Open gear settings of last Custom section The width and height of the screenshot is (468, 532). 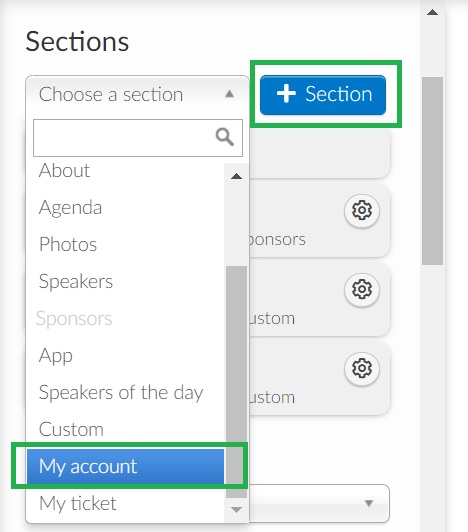[x=362, y=368]
